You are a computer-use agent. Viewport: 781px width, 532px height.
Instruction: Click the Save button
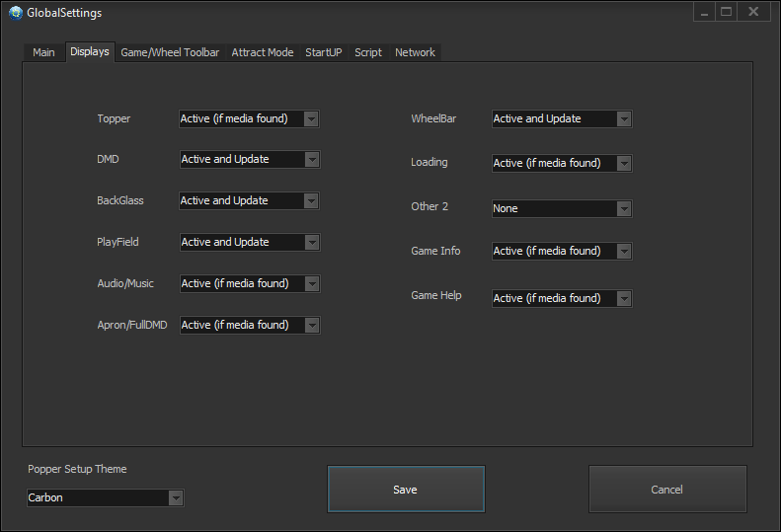pos(406,490)
